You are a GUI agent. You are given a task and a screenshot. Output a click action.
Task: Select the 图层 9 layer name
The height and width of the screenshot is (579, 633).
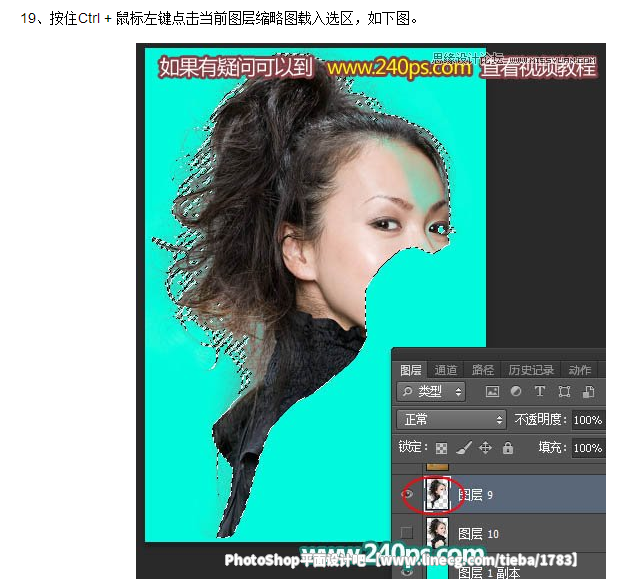tap(476, 495)
